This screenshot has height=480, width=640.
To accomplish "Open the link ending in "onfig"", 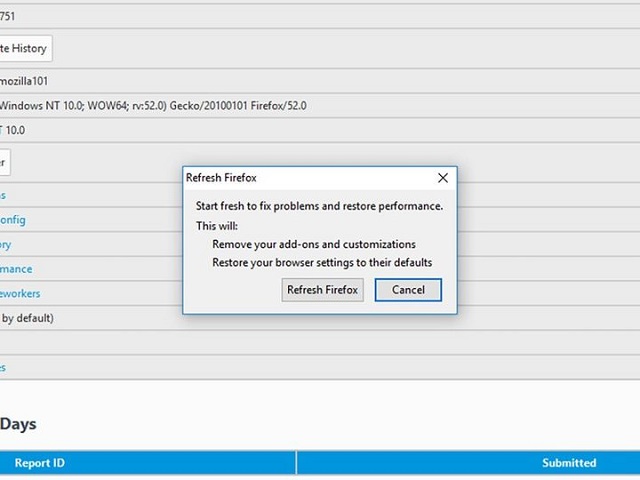I will (13, 220).
